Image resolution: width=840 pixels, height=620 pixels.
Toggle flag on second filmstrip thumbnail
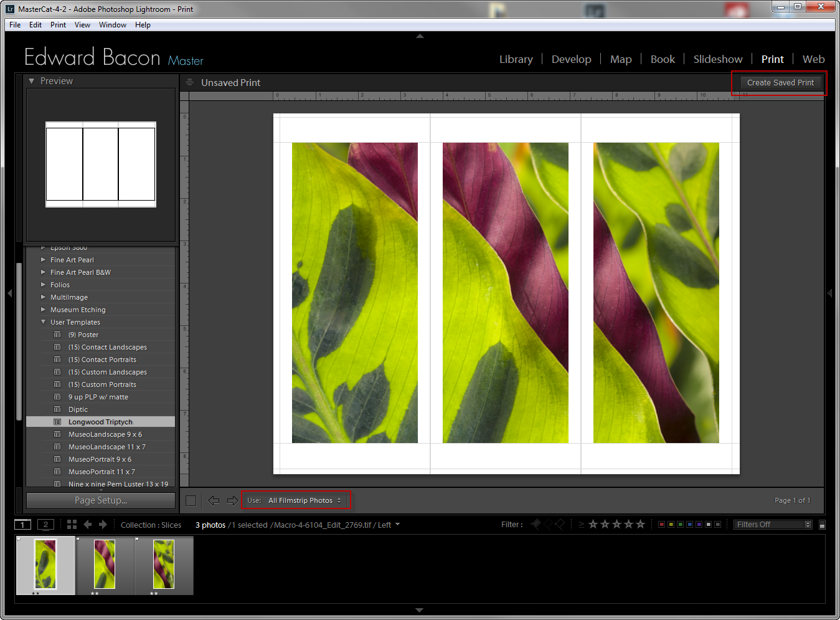click(x=78, y=539)
